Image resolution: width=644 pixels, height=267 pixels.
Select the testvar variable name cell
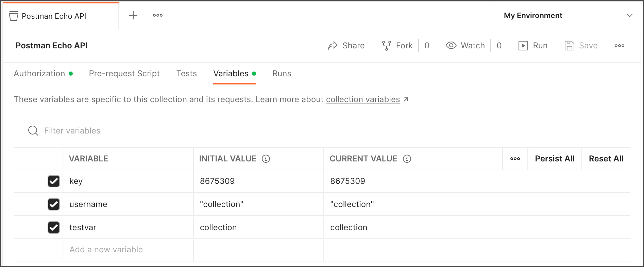coord(128,227)
